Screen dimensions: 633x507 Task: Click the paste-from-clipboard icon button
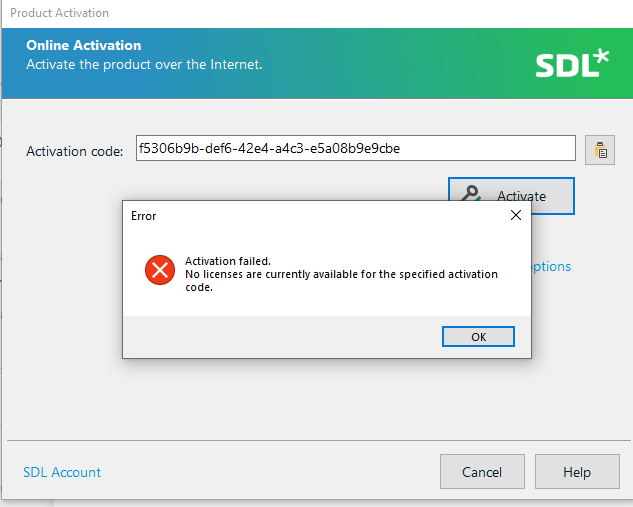600,150
